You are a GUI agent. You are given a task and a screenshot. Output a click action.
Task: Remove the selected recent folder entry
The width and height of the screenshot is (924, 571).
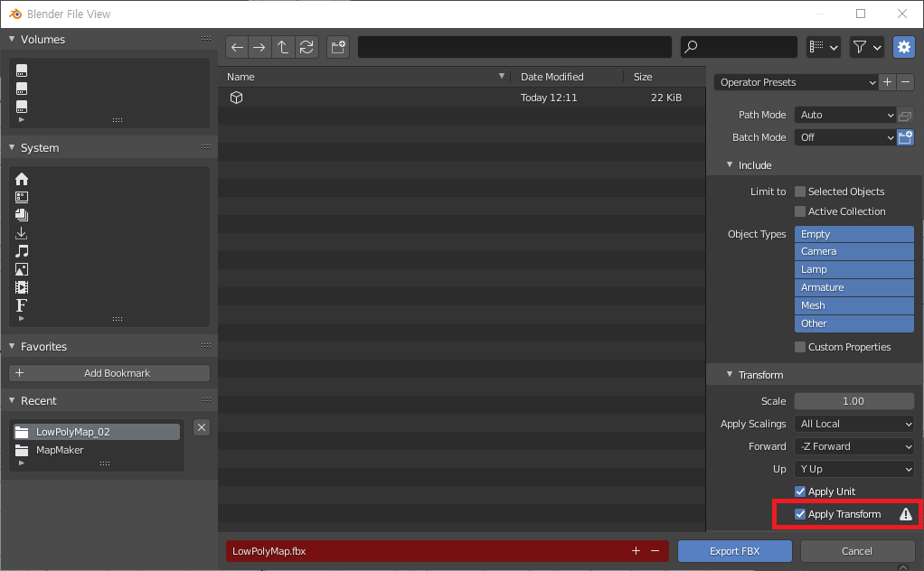coord(202,427)
